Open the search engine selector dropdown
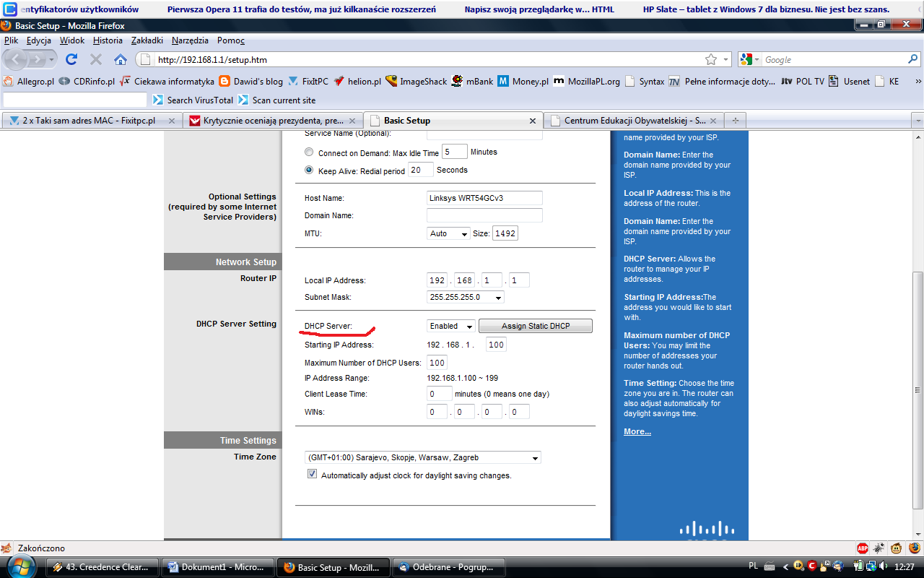The width and height of the screenshot is (924, 578). tap(750, 60)
